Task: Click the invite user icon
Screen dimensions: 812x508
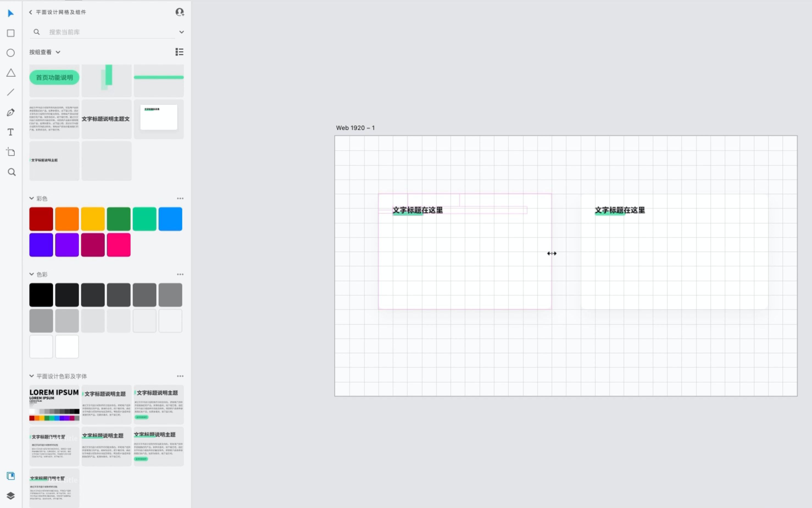Action: coord(180,12)
